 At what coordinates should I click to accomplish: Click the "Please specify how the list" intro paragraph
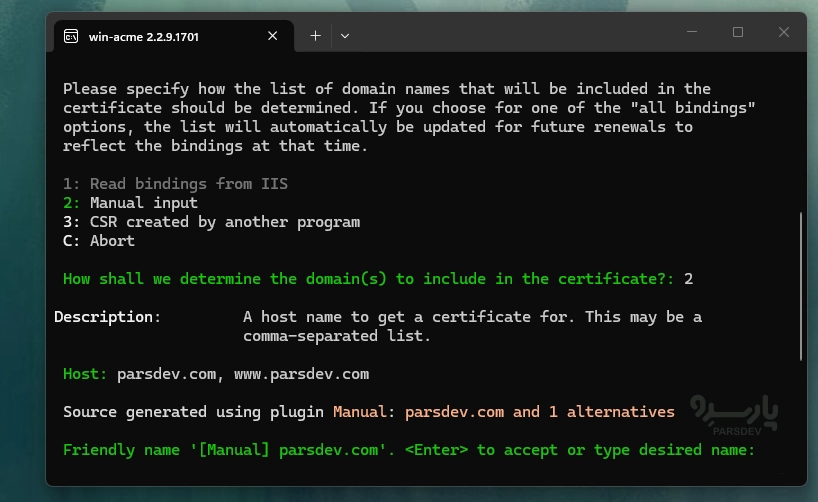point(409,117)
